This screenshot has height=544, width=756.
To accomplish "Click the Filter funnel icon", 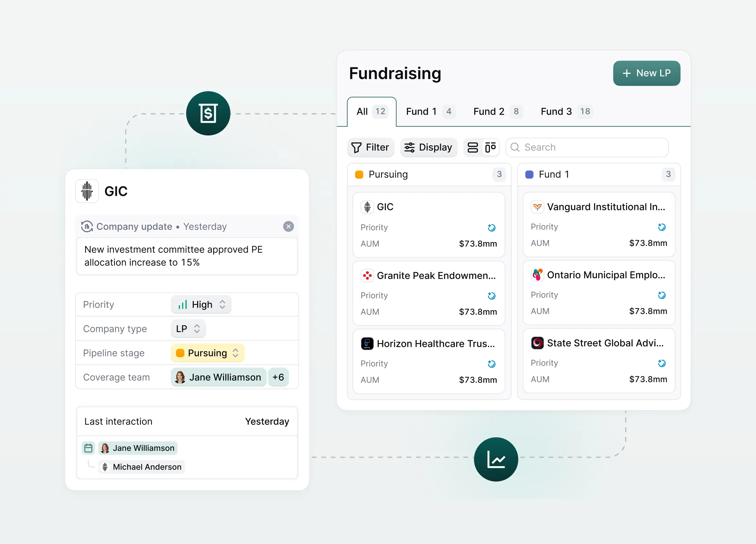I will click(356, 147).
